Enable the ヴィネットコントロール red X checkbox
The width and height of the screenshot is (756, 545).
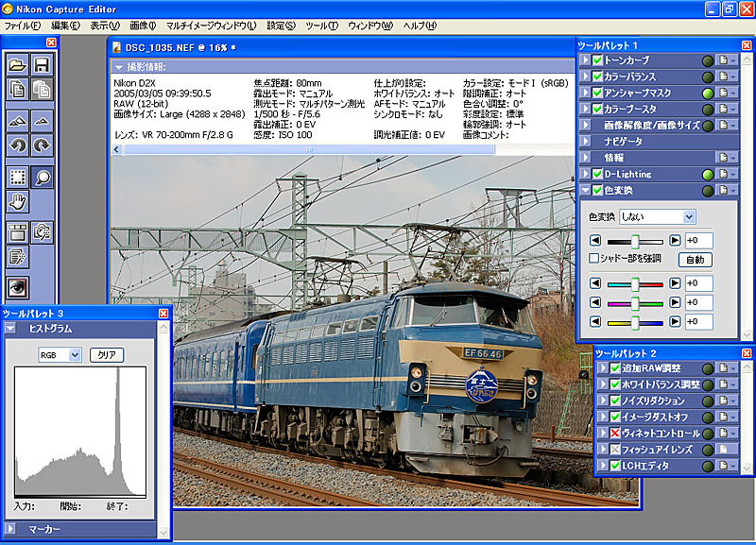pos(615,434)
